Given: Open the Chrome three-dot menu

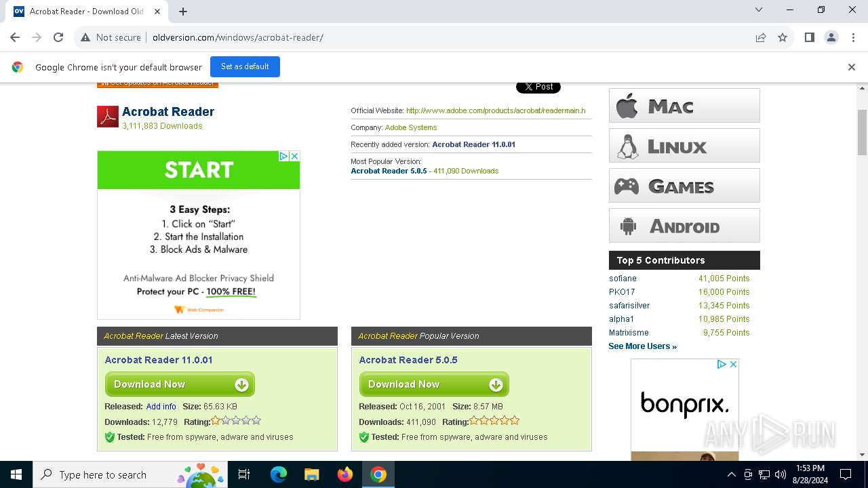Looking at the screenshot, I should tap(852, 37).
